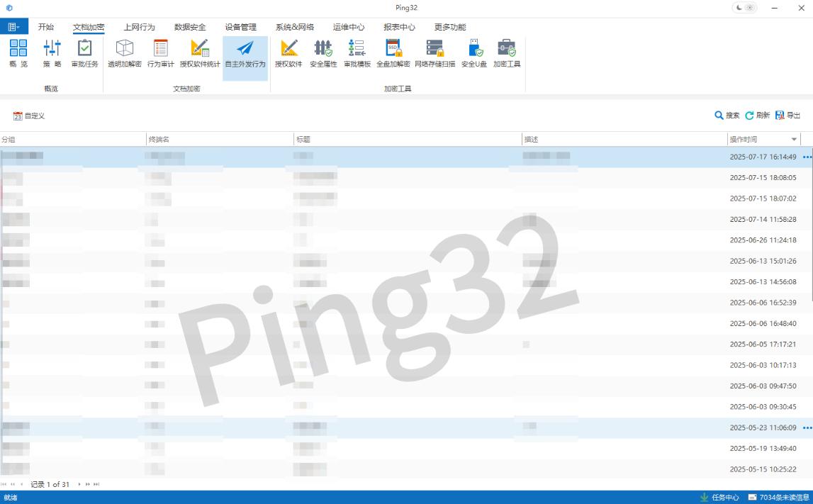Image resolution: width=813 pixels, height=504 pixels.
Task: Open the 网络存储扫描 network storage scan icon
Action: tap(435, 53)
